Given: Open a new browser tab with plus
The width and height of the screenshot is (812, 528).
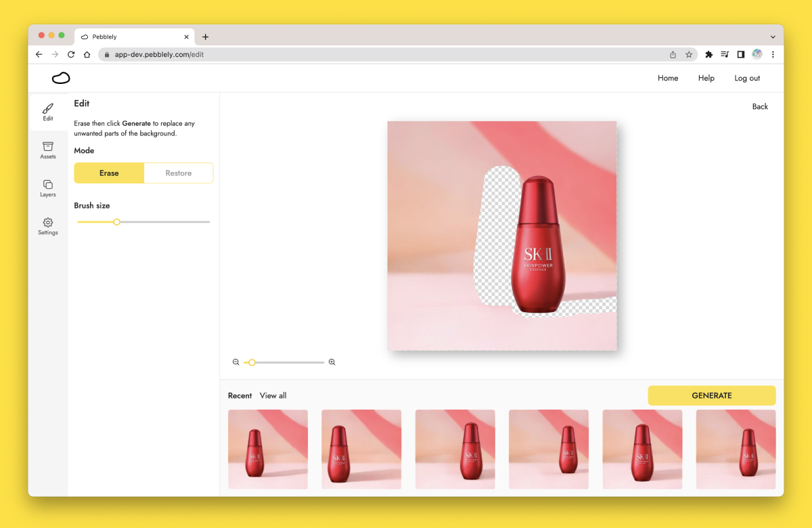Looking at the screenshot, I should coord(206,37).
